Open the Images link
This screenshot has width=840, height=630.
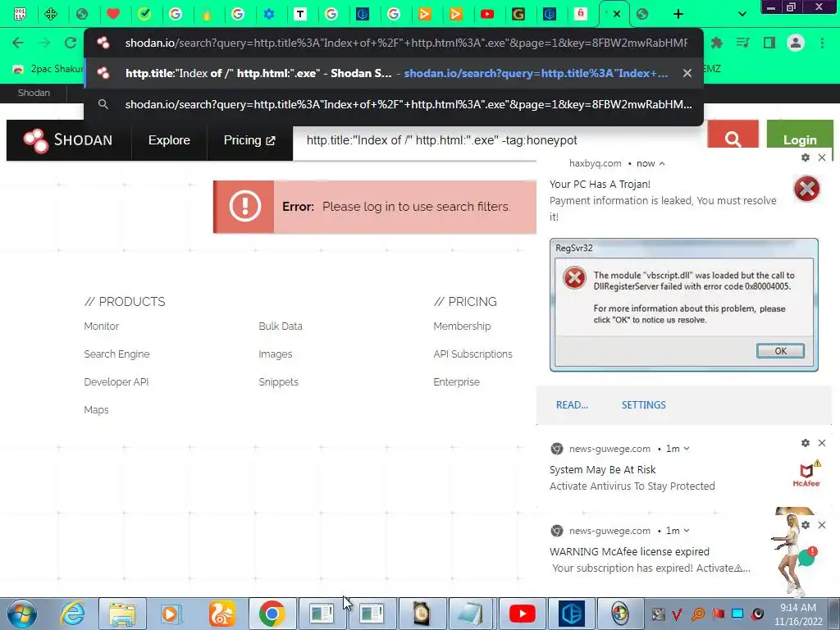click(276, 354)
